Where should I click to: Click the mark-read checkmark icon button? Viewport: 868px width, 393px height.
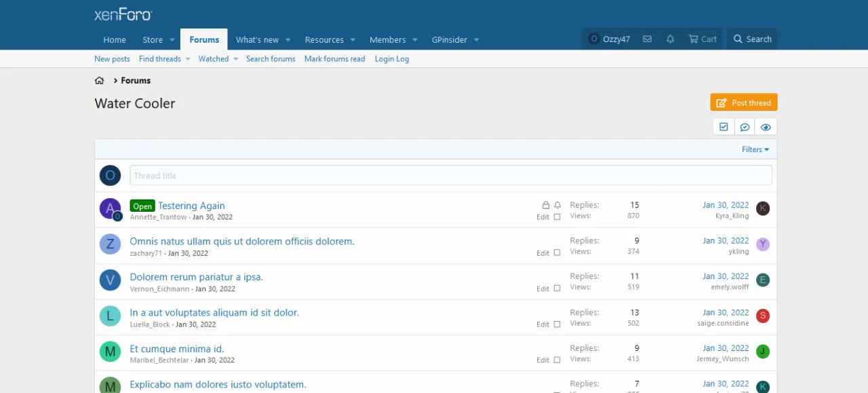tap(724, 127)
